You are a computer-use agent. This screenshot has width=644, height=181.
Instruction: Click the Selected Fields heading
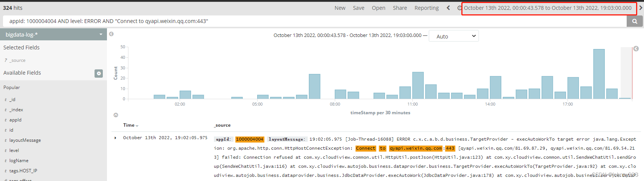[x=21, y=48]
